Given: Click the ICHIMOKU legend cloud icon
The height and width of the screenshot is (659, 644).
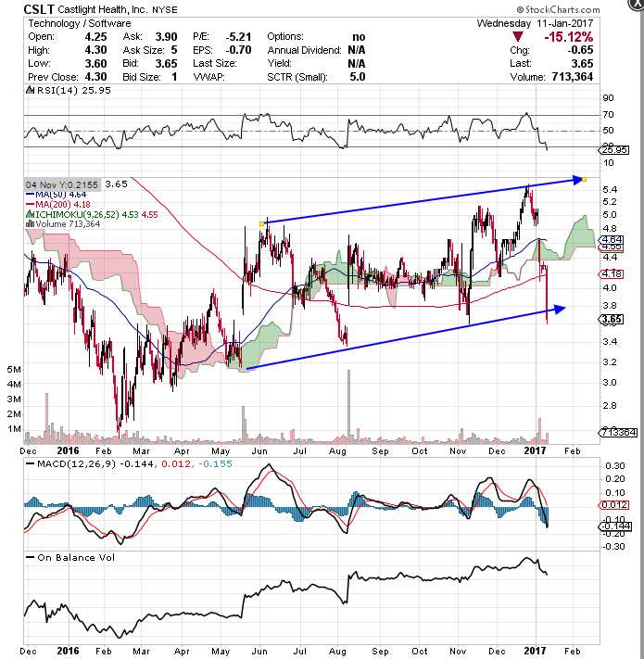Looking at the screenshot, I should coord(31,214).
